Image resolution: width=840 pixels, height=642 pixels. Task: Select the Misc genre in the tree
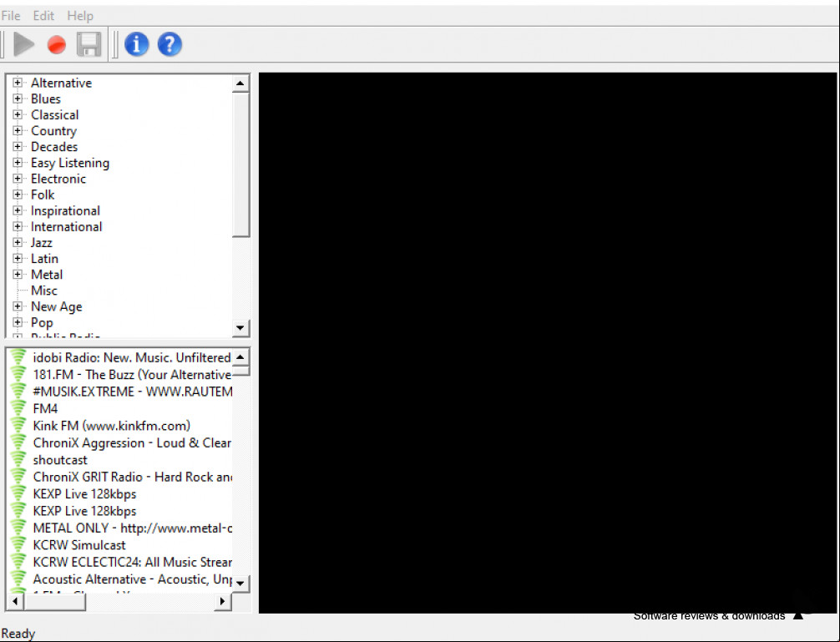[x=44, y=291]
